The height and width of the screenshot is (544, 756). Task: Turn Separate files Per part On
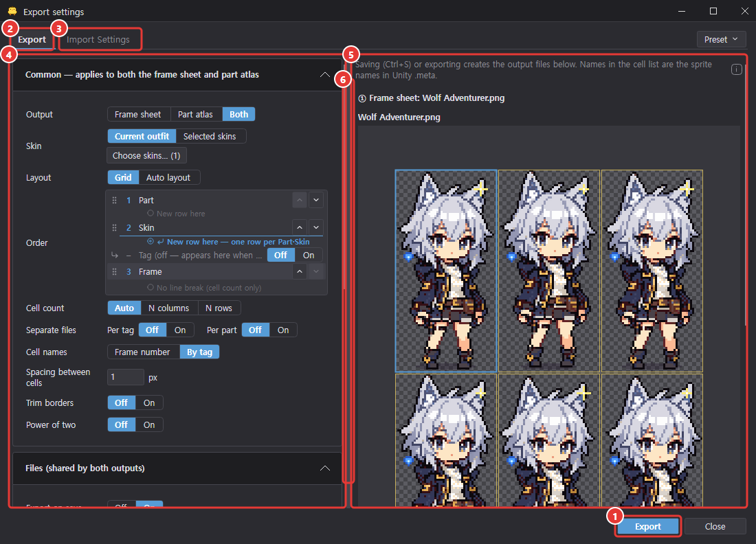click(x=283, y=330)
